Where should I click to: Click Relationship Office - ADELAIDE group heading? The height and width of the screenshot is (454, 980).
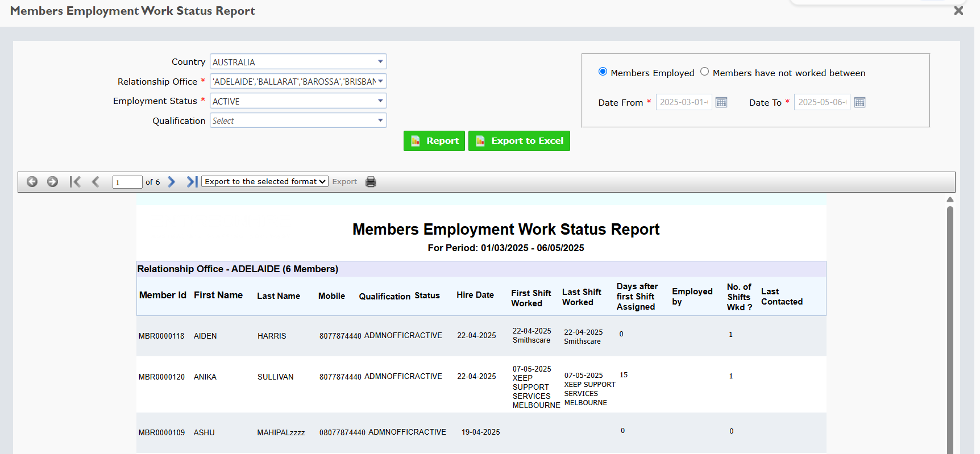pyautogui.click(x=238, y=269)
